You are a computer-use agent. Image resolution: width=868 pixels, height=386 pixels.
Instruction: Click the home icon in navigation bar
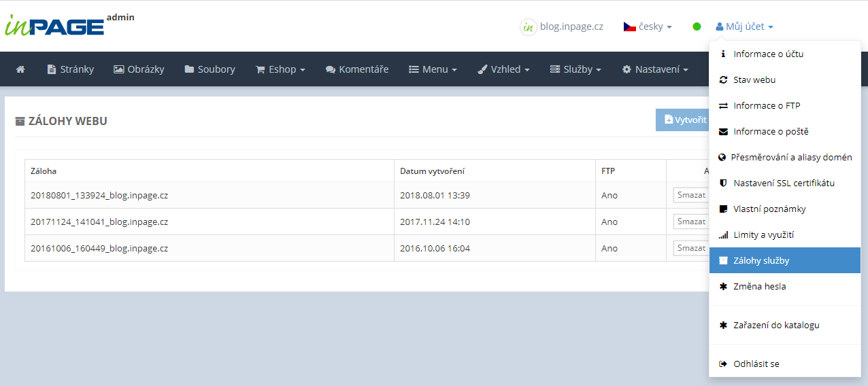20,69
